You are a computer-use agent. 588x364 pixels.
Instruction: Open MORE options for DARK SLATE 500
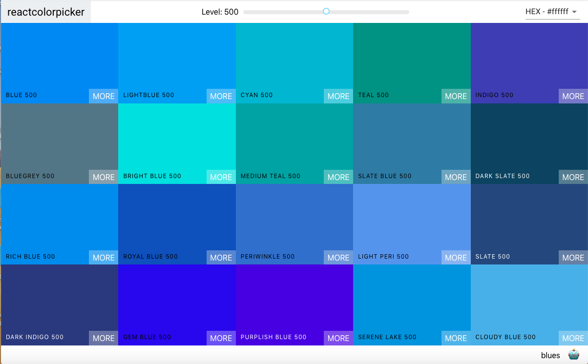tap(572, 177)
